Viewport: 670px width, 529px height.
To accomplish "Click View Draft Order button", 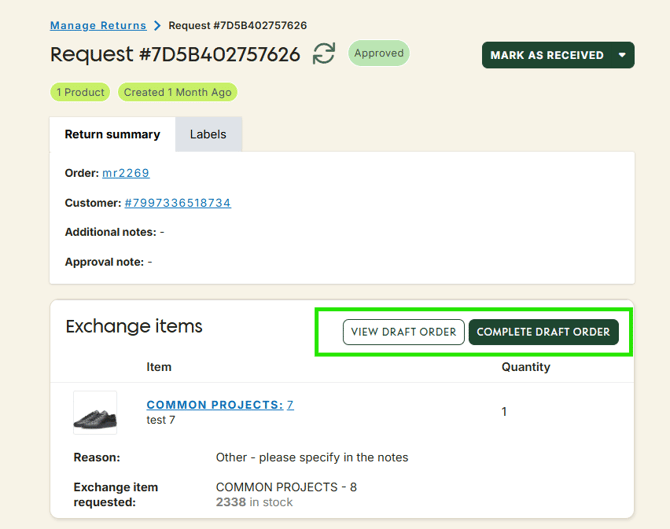I will coord(403,332).
